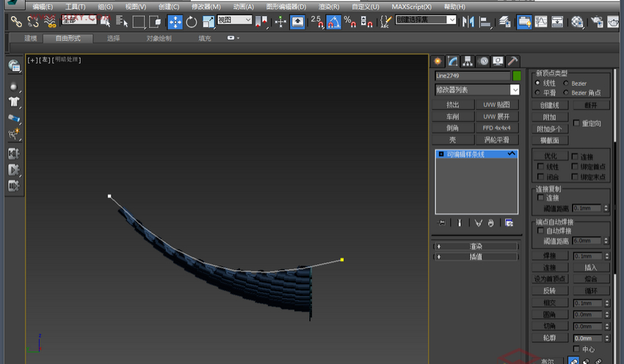Enable the 重定向 checkbox
The width and height of the screenshot is (624, 364).
577,123
